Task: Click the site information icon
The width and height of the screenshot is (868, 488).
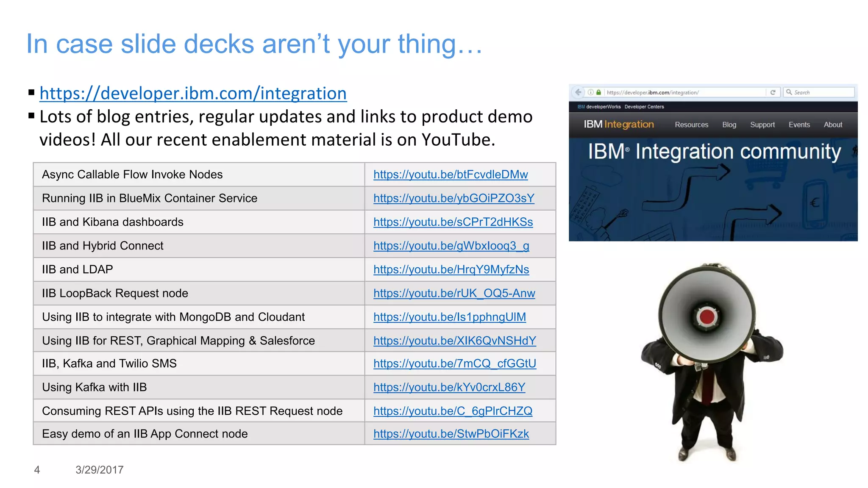Action: 590,92
